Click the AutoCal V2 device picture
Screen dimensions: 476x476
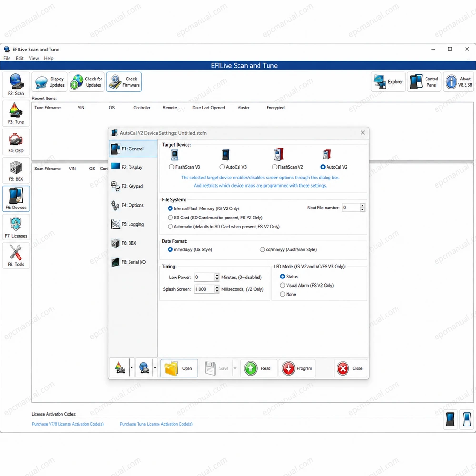click(x=327, y=155)
